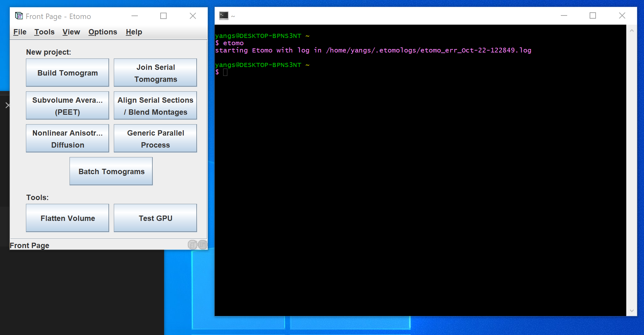The width and height of the screenshot is (644, 335).
Task: Maximize the Etomo Front Page window
Action: coord(163,16)
